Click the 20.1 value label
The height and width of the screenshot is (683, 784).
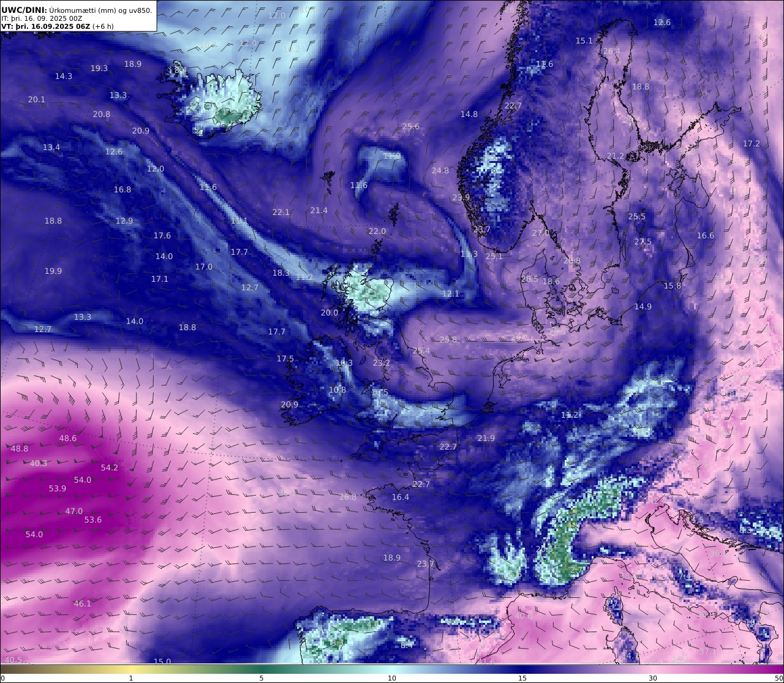pyautogui.click(x=37, y=99)
